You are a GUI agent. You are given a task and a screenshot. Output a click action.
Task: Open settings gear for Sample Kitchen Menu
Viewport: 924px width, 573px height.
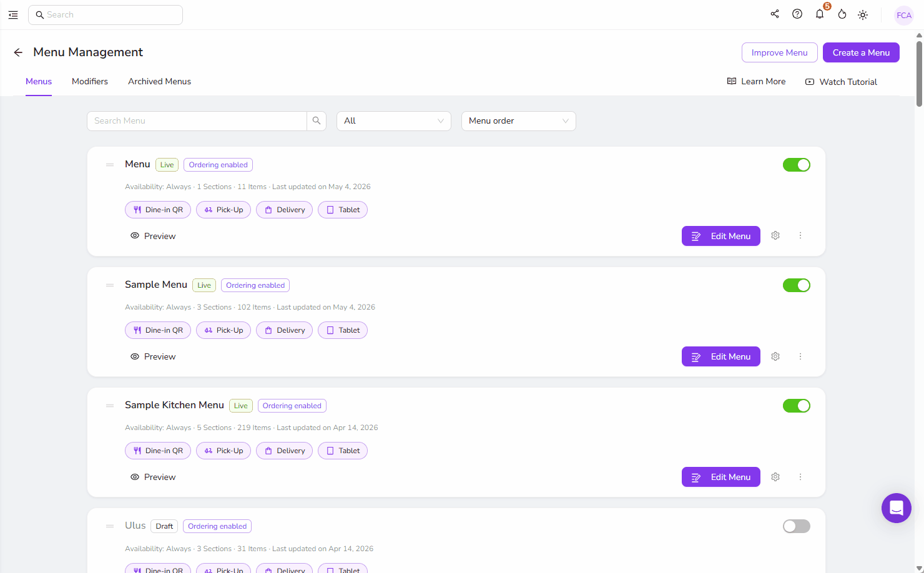point(775,477)
